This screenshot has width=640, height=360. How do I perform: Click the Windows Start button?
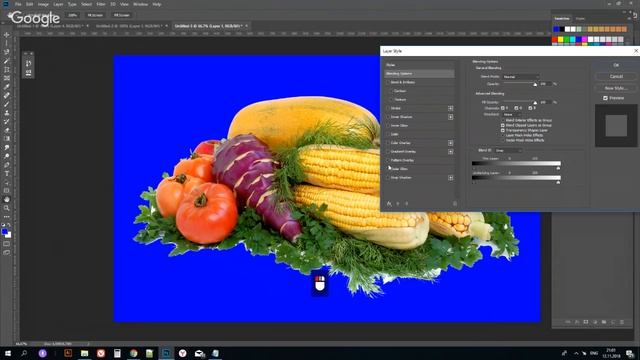pos(7,353)
